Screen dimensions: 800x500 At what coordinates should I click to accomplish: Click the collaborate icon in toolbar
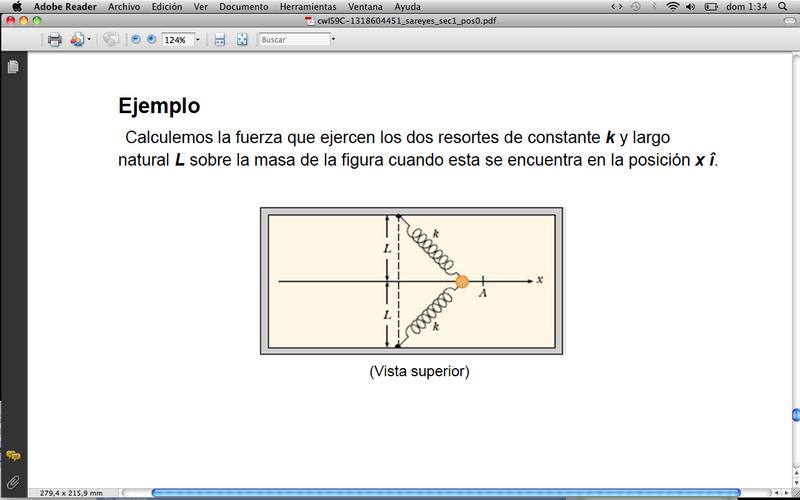(110, 40)
